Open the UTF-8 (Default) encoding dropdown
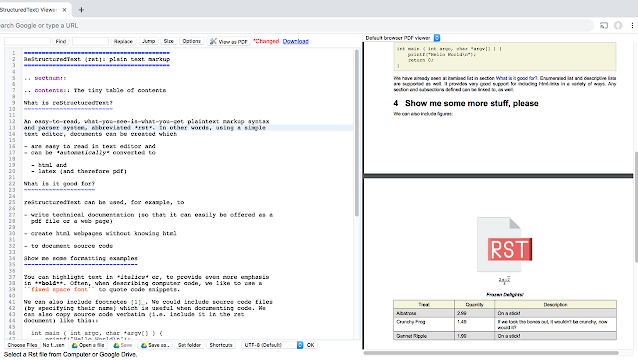Image resolution: width=638 pixels, height=361 pixels. point(272,345)
